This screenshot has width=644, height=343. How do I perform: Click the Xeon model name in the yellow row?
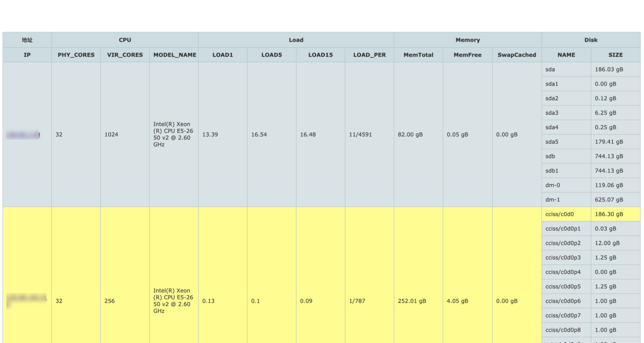[173, 301]
